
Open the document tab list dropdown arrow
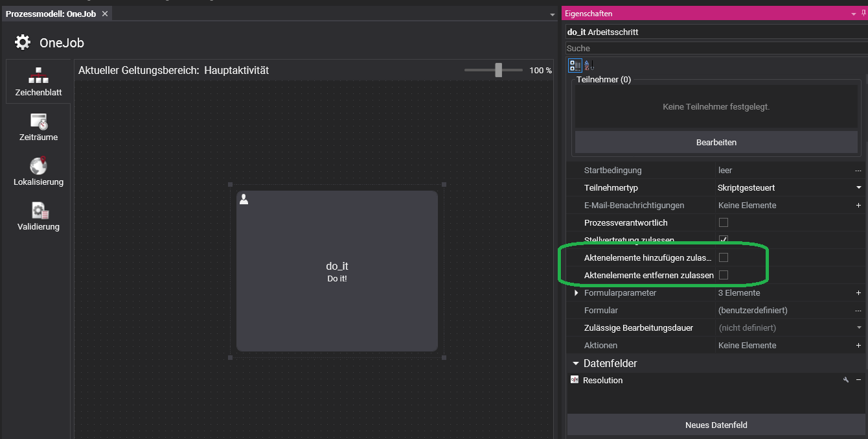coord(553,14)
